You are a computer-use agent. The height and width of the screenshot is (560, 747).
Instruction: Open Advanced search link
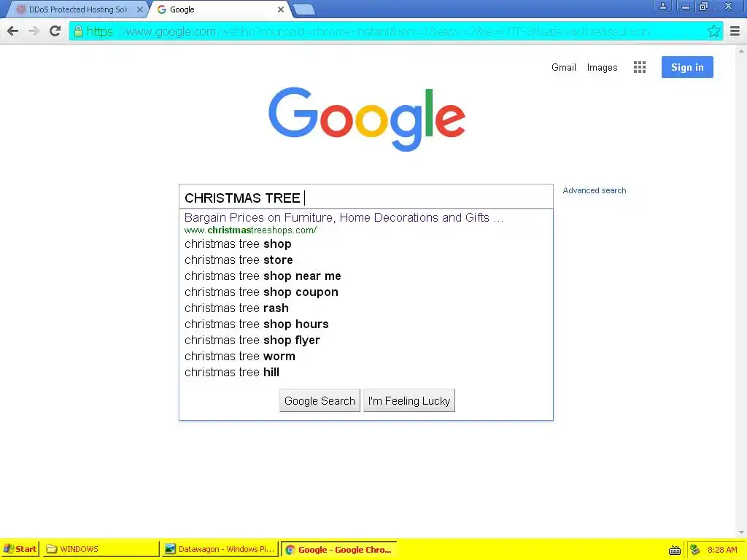click(594, 190)
